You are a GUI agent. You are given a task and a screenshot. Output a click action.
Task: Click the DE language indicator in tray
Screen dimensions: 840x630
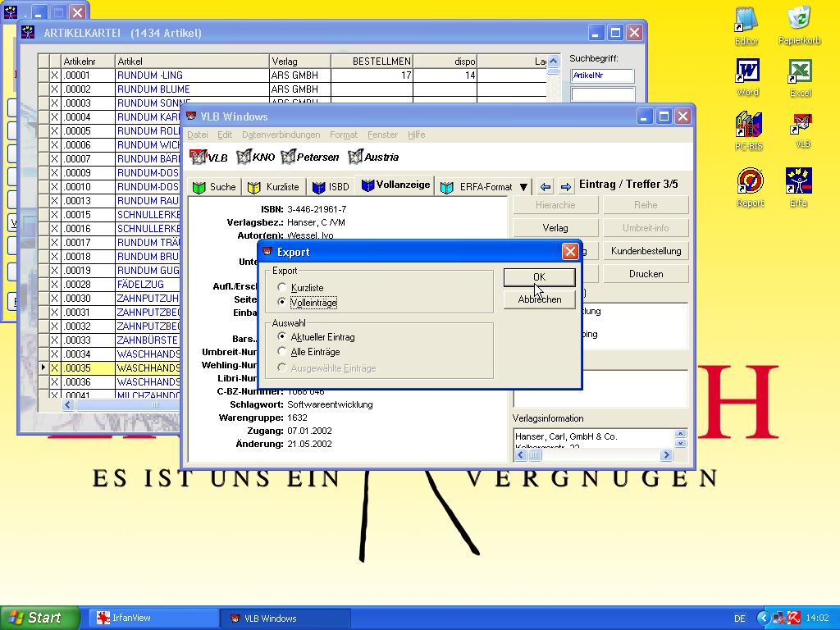click(740, 619)
